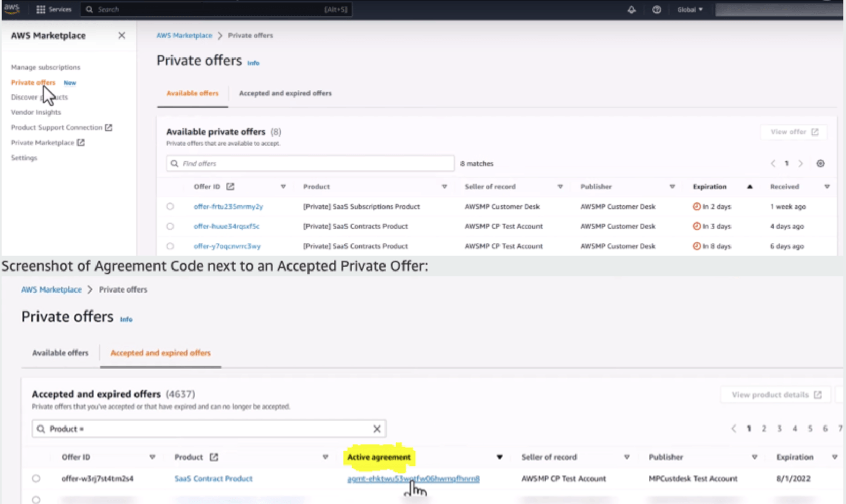Sort by the Active agreement column arrow
This screenshot has height=504, width=846.
499,457
